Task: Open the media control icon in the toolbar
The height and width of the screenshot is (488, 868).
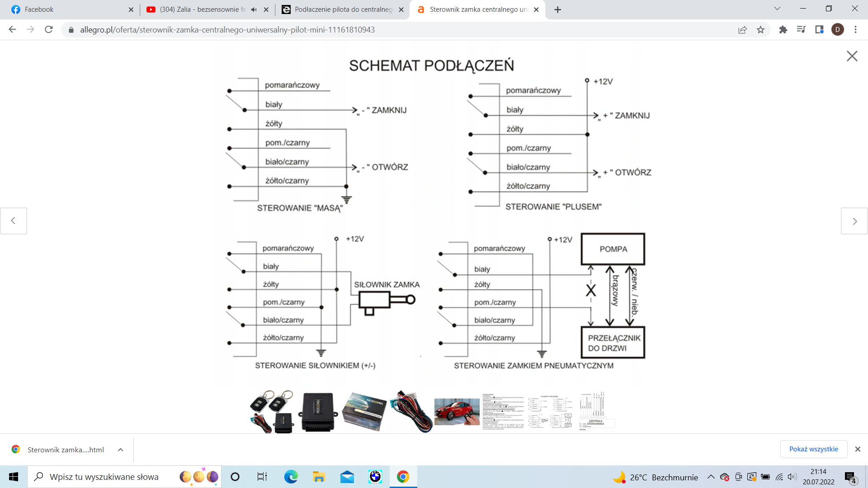Action: pos(801,30)
